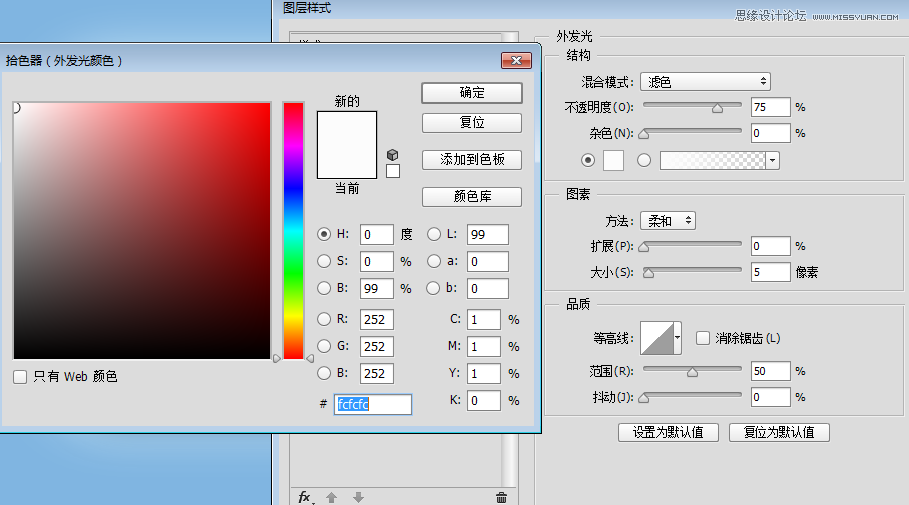The image size is (909, 505).
Task: Open the 混合模式 blend mode dropdown
Action: (705, 82)
